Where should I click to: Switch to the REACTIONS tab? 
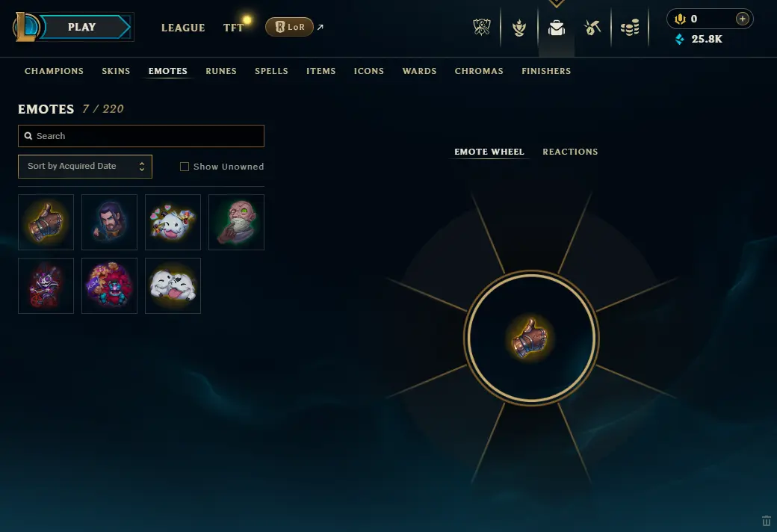coord(570,152)
